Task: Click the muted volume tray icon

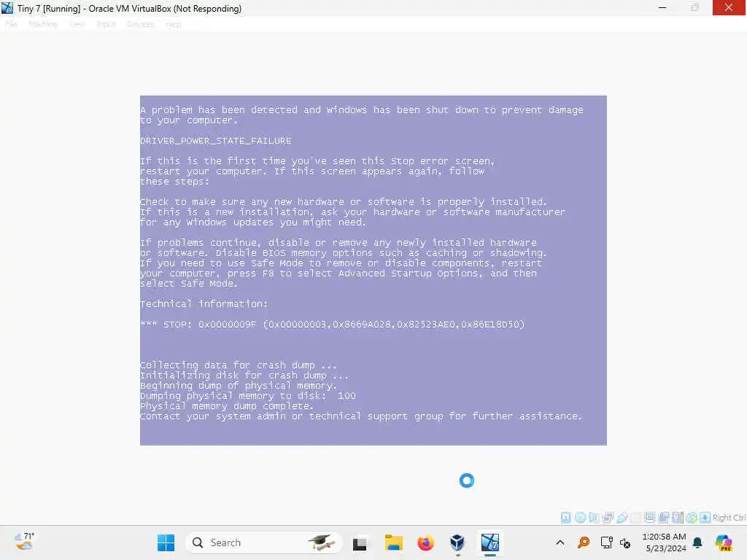Action: click(625, 542)
